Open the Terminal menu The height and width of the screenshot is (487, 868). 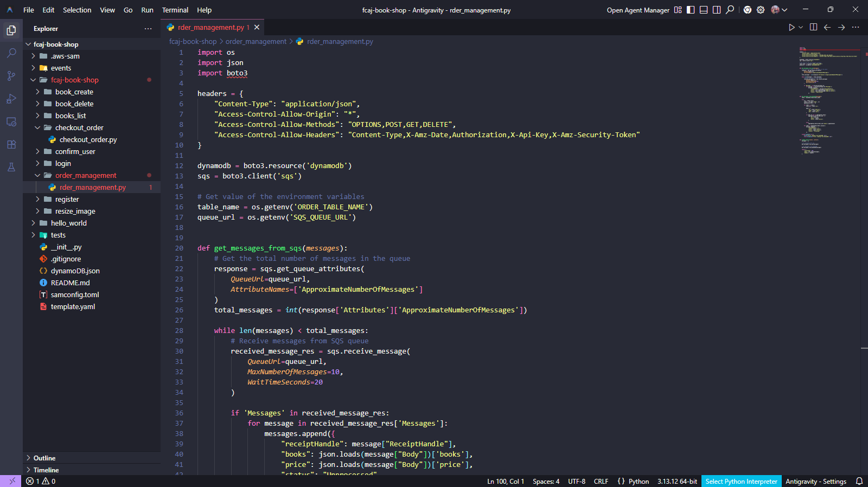[x=175, y=10]
